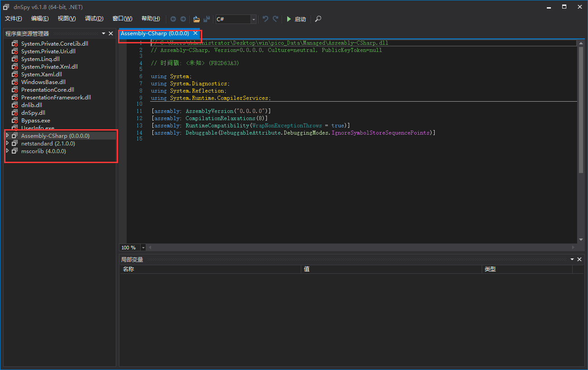Click "AssemblyVersion" attribute in the code
Screen dimensions: 588x370
pyautogui.click(x=209, y=111)
